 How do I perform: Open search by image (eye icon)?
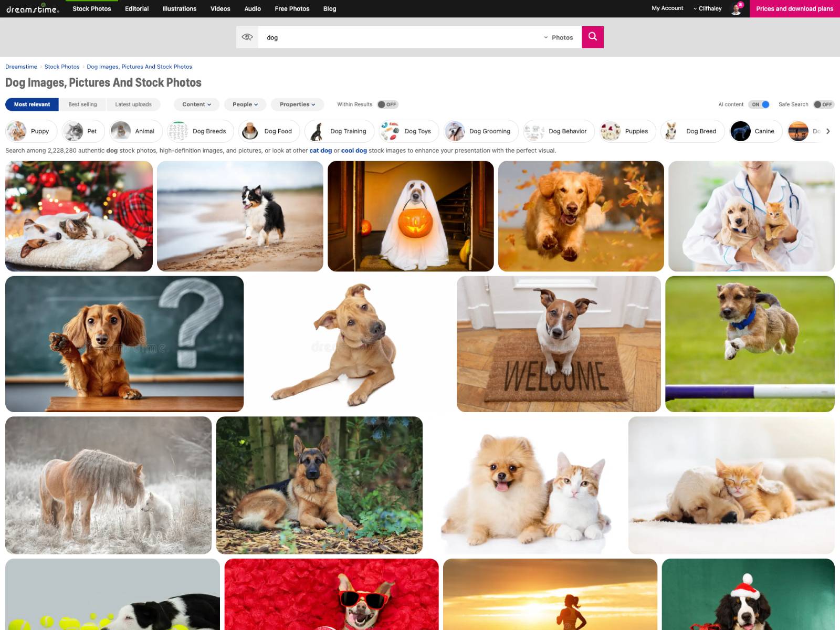(246, 37)
